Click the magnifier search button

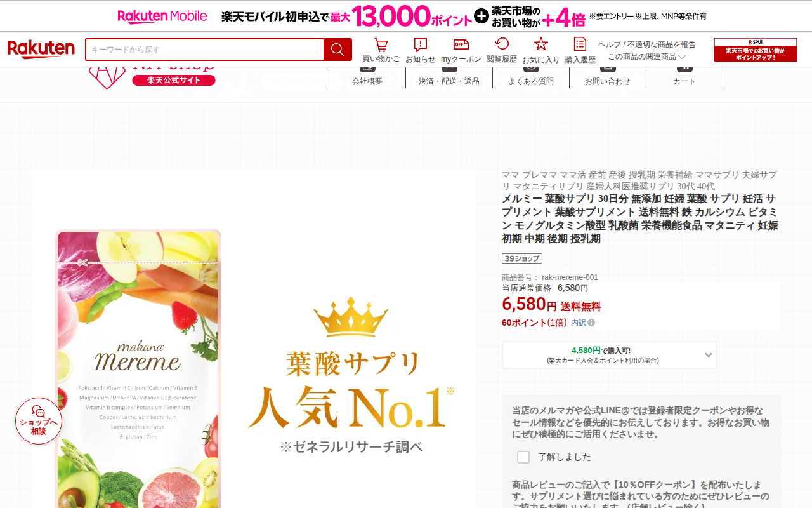coord(337,50)
